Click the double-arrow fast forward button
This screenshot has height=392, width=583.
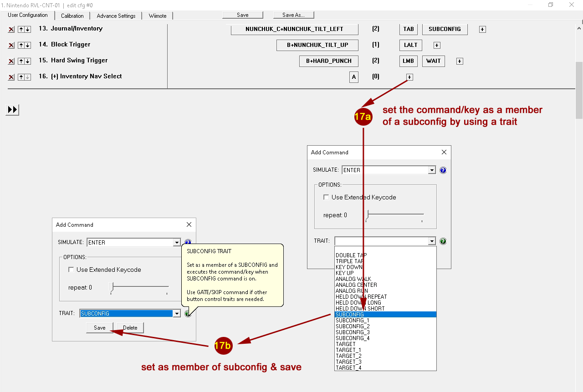[x=12, y=110]
